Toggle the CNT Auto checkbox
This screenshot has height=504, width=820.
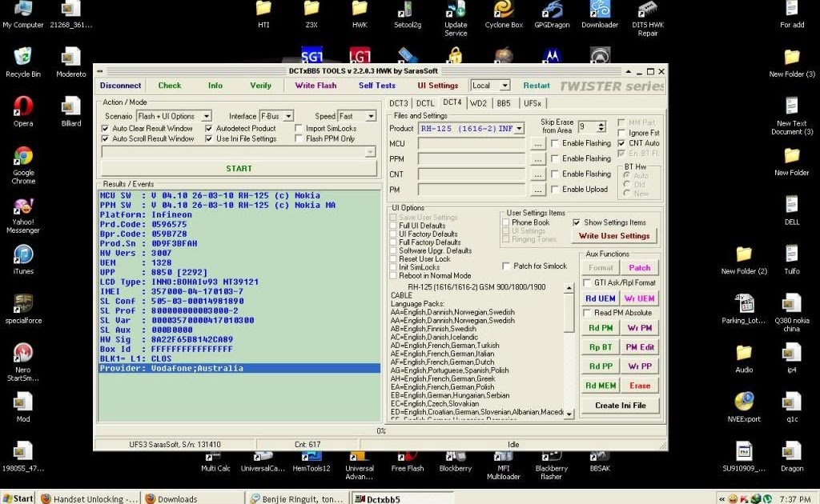(x=621, y=143)
